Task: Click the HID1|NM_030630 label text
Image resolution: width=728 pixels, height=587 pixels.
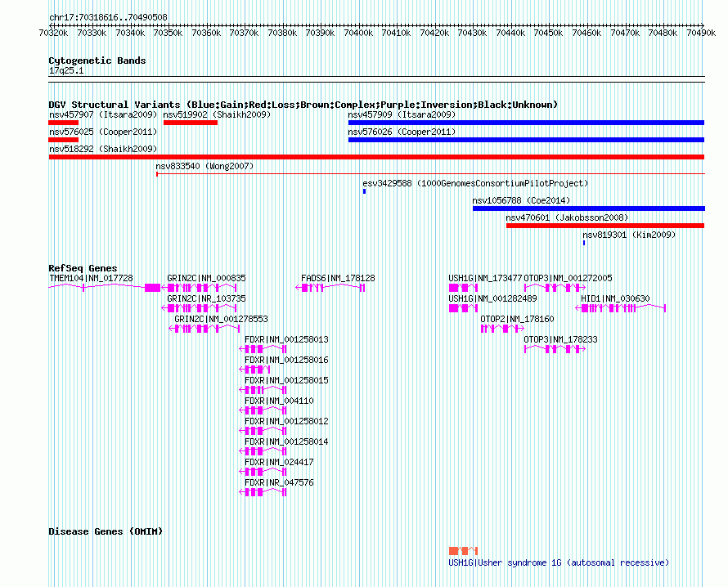Action: (x=615, y=298)
